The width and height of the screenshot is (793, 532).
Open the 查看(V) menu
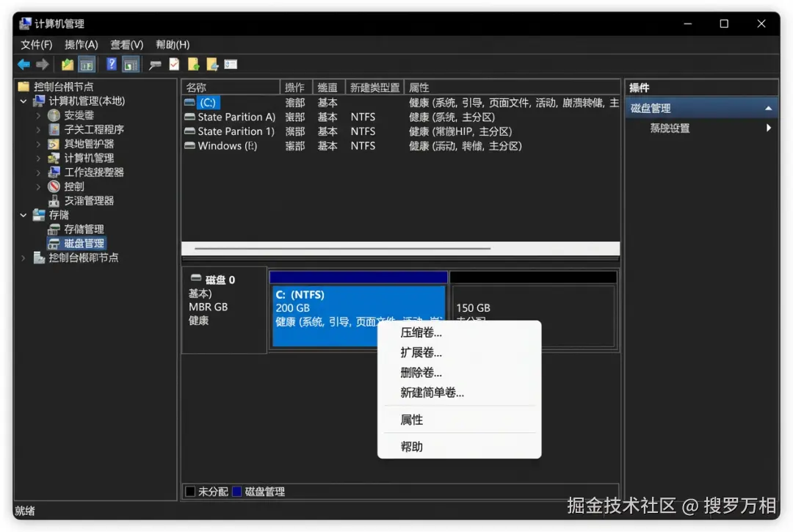[126, 45]
